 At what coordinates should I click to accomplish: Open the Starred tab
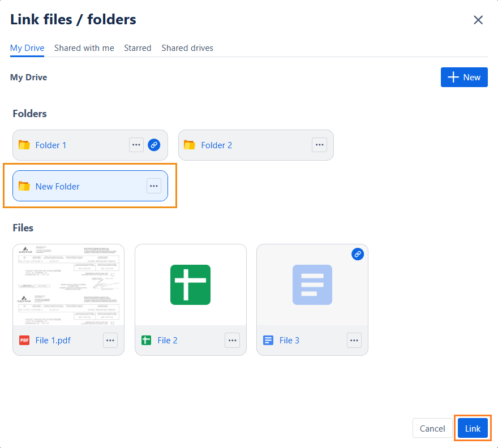point(138,48)
